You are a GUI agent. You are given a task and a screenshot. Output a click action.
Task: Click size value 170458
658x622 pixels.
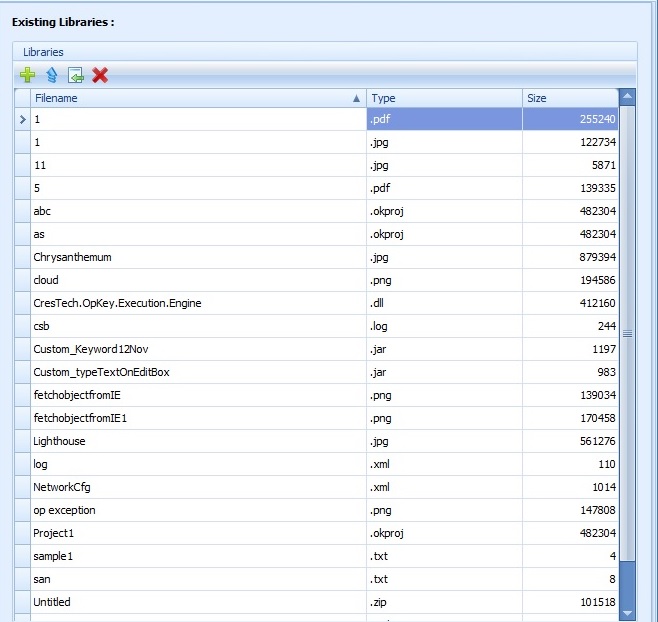tap(598, 418)
